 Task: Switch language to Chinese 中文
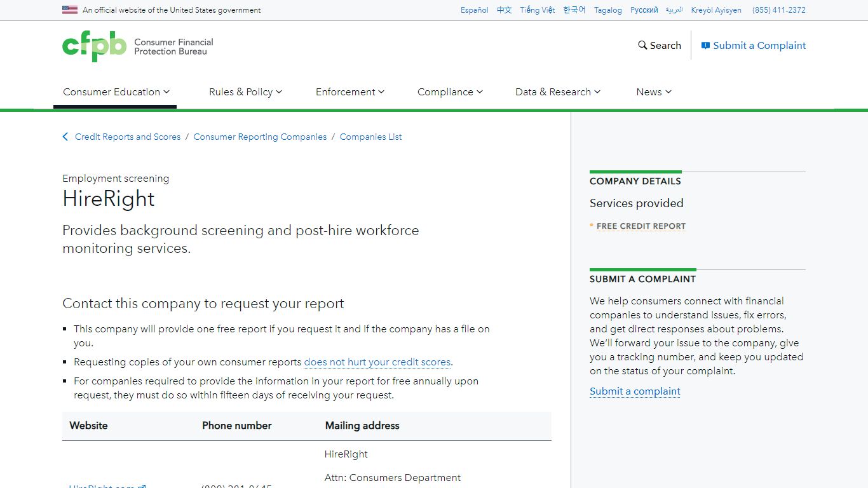(505, 10)
